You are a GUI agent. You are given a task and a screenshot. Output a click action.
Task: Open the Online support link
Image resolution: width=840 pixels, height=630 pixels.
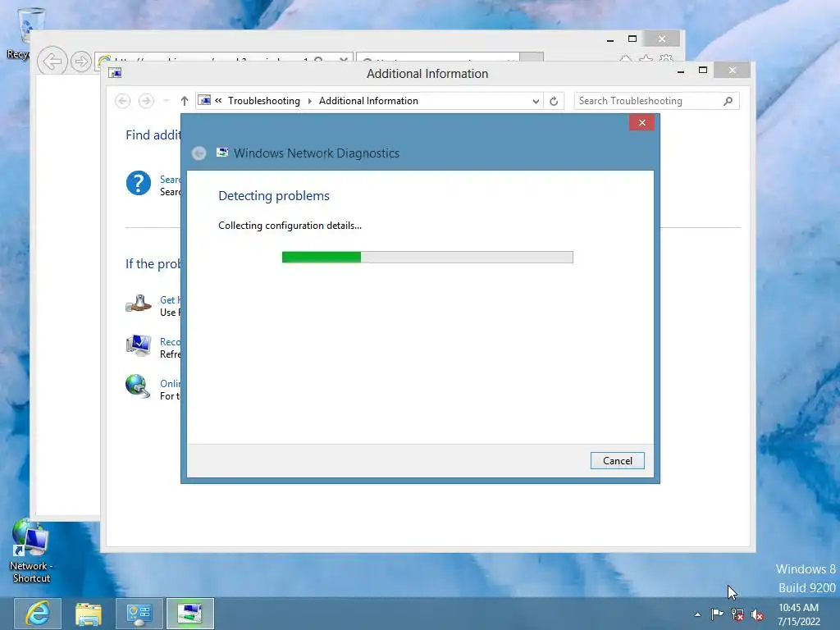click(171, 384)
